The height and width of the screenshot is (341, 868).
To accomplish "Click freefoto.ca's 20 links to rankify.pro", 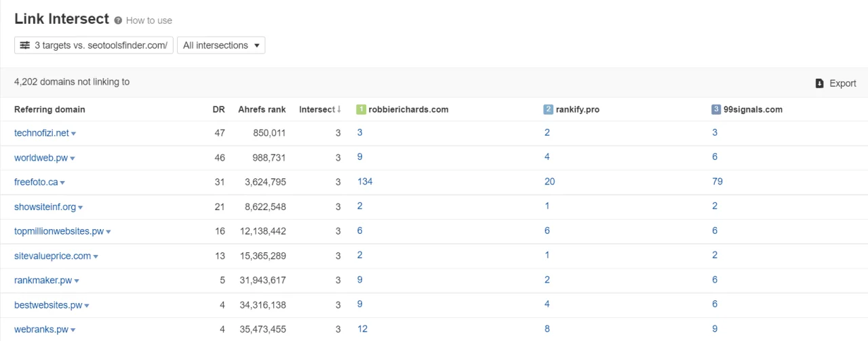I will [x=549, y=182].
